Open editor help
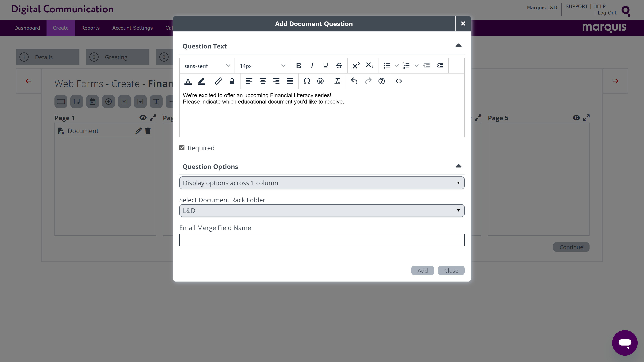Viewport: 644px width, 362px height. point(381,81)
